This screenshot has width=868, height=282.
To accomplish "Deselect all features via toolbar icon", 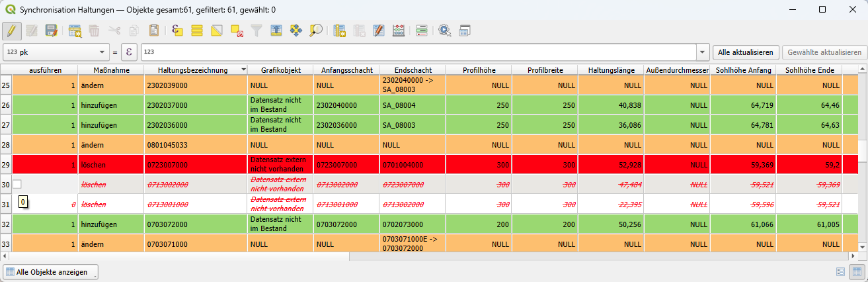I will pyautogui.click(x=236, y=30).
